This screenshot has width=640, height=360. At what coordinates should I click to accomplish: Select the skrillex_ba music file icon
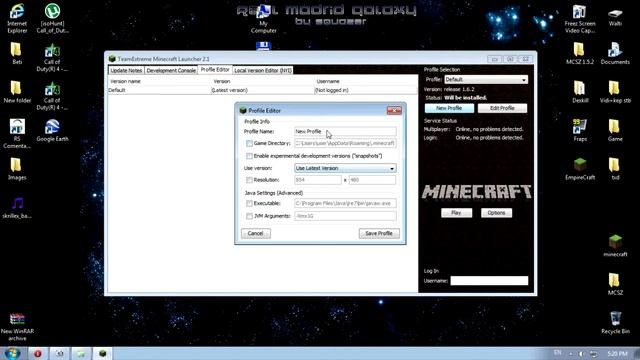[17, 207]
